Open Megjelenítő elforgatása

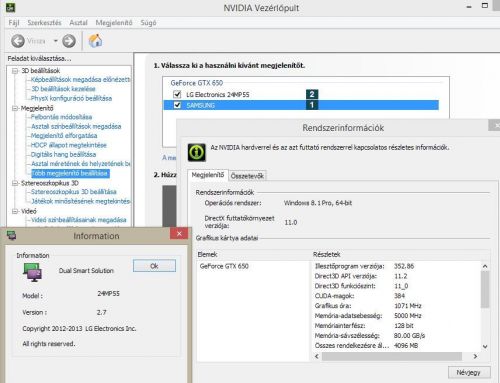[64, 136]
